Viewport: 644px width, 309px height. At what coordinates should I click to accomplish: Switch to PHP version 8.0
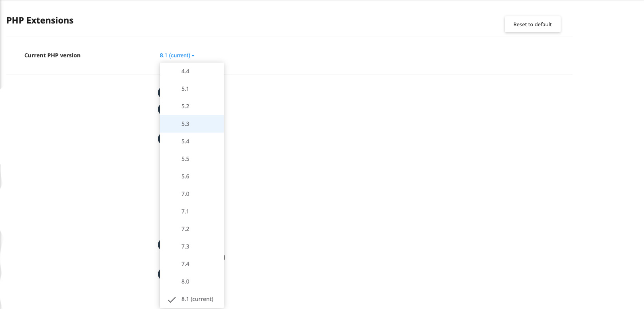point(192,282)
